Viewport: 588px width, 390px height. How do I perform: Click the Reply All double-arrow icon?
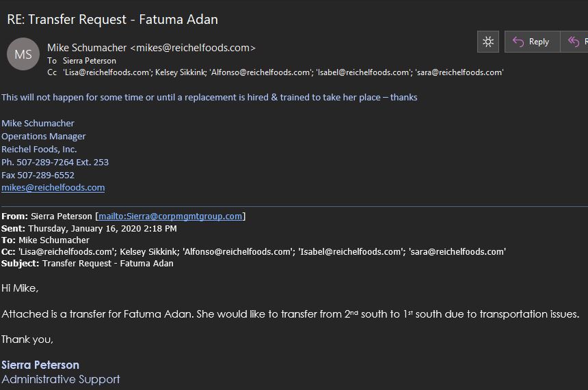tap(574, 42)
